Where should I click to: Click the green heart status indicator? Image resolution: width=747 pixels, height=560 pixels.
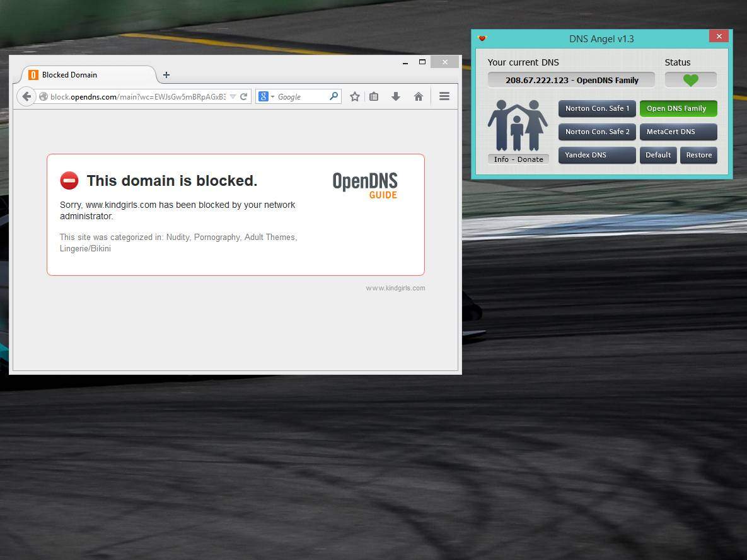690,80
